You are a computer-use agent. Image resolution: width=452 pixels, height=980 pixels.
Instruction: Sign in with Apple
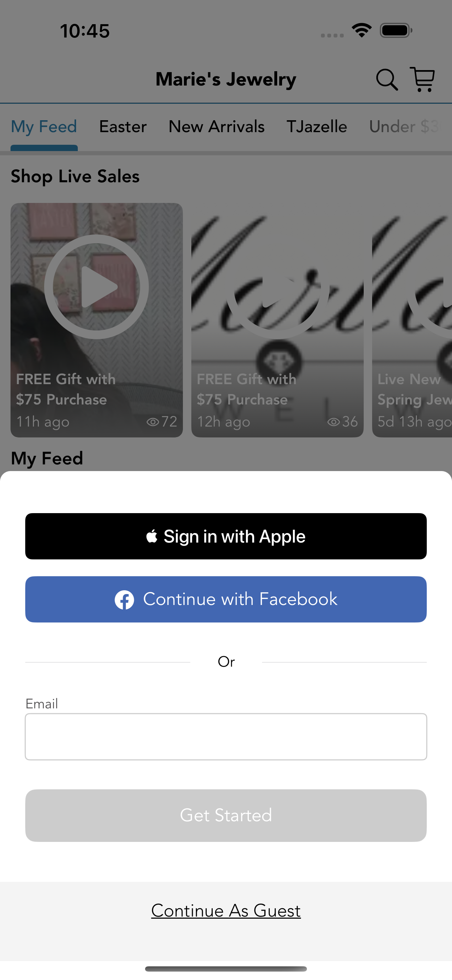(226, 536)
